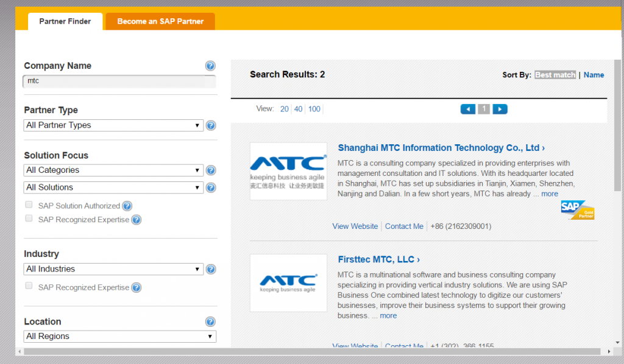Click the scroll down arrow
The height and width of the screenshot is (364, 624).
(x=617, y=342)
